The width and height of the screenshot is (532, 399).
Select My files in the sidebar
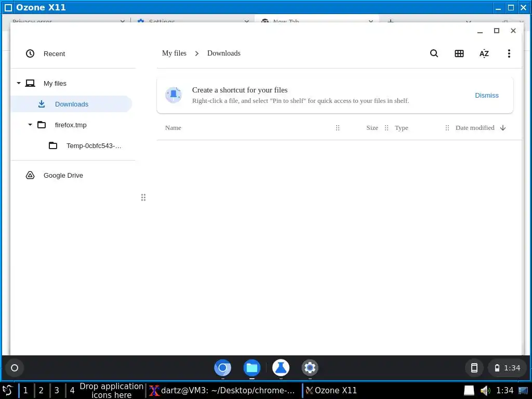[72, 84]
